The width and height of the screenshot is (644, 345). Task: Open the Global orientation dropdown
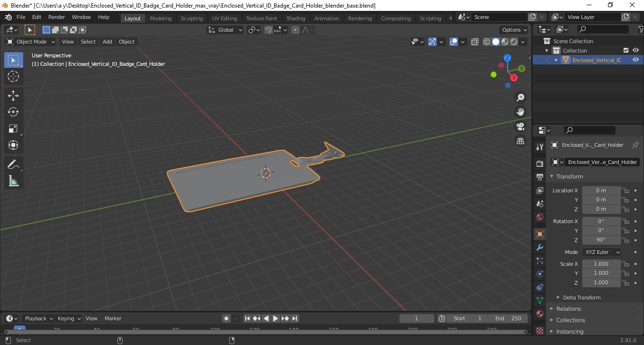225,30
